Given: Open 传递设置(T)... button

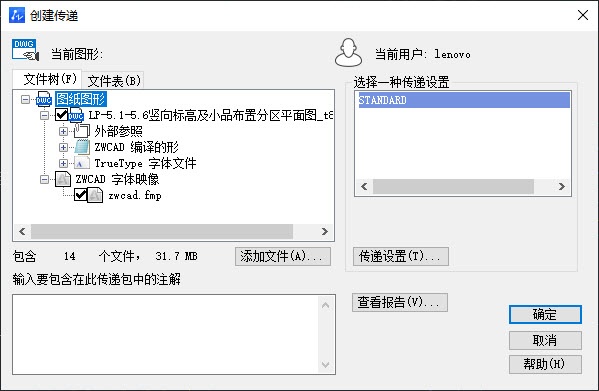Looking at the screenshot, I should point(401,256).
